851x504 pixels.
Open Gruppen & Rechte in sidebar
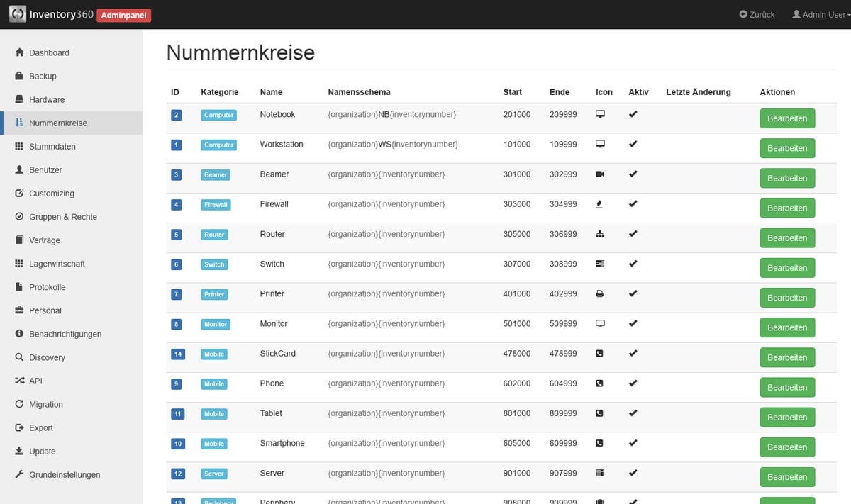(x=62, y=216)
